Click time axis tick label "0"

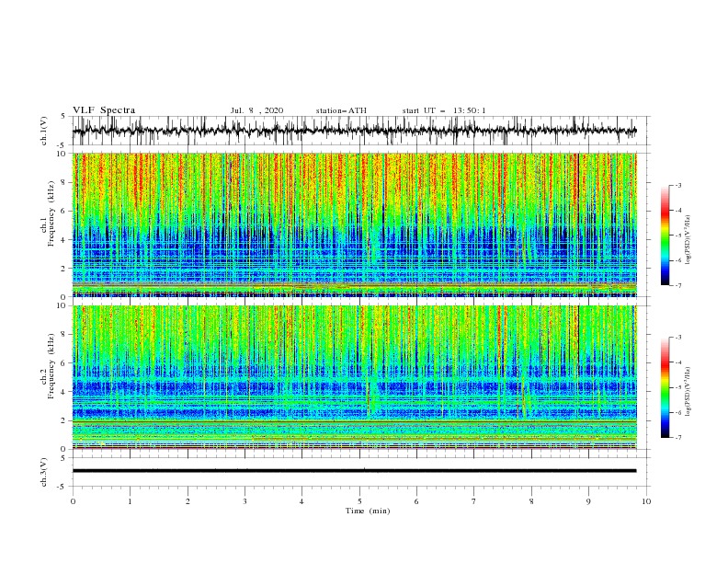coord(73,501)
